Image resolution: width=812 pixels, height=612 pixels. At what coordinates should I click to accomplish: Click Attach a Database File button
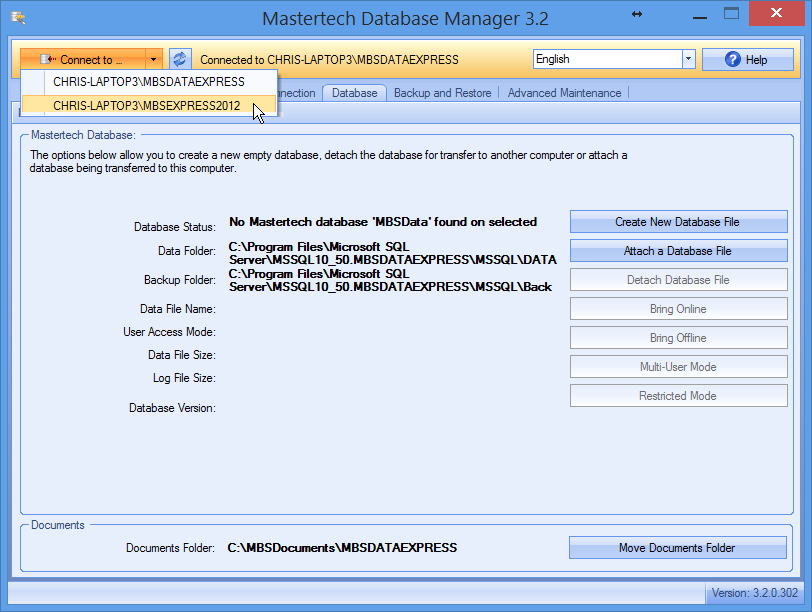tap(678, 251)
